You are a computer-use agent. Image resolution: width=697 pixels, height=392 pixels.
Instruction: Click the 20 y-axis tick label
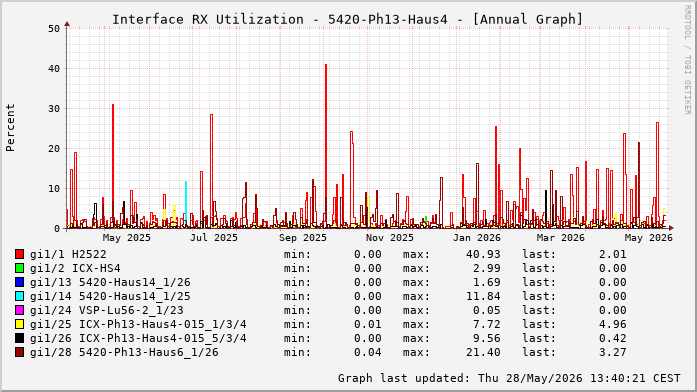click(54, 149)
